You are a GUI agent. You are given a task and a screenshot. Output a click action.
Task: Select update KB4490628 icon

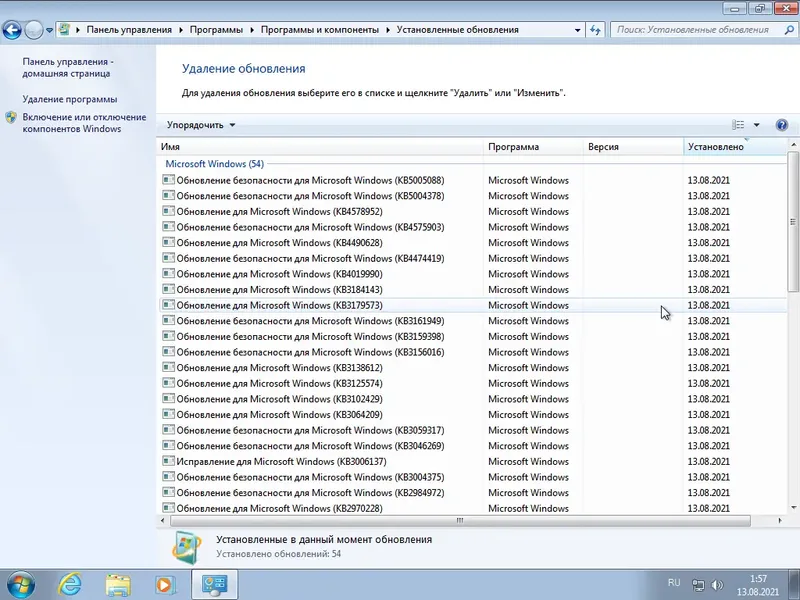(168, 242)
